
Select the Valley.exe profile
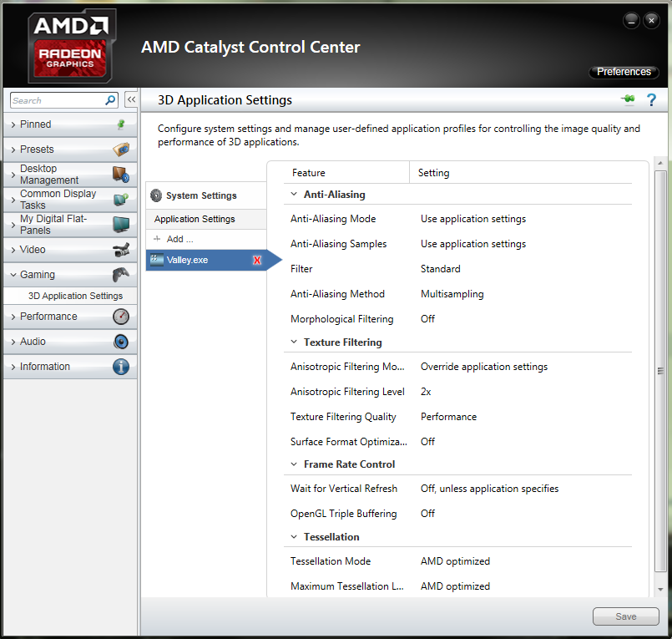[x=206, y=260]
